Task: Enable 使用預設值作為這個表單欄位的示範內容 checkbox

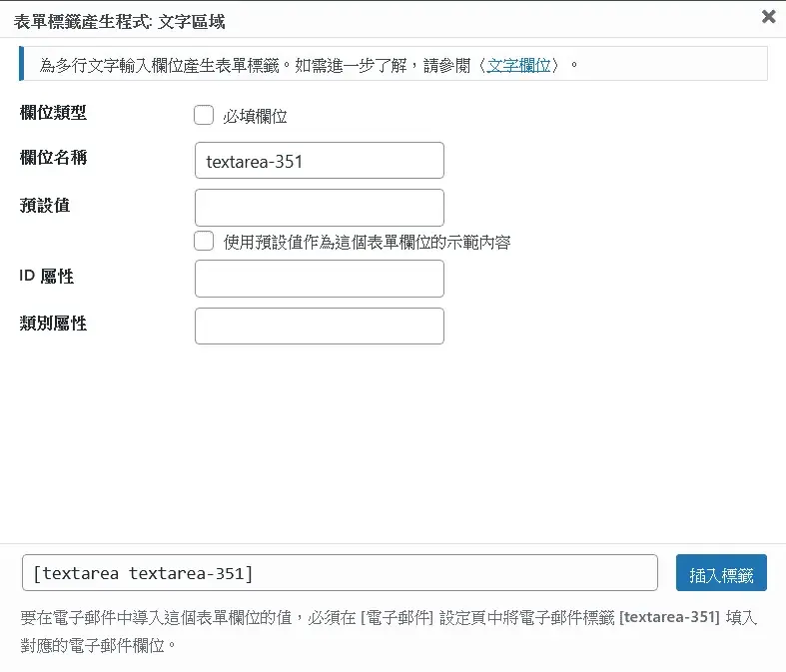Action: click(x=204, y=241)
